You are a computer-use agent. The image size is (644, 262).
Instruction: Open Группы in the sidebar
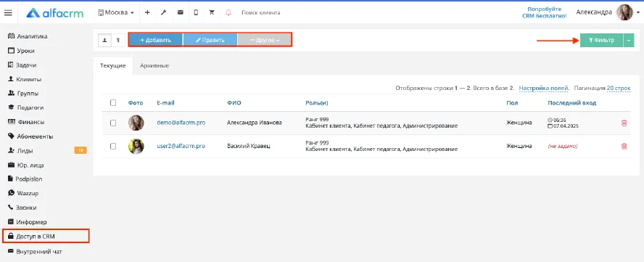pos(23,94)
